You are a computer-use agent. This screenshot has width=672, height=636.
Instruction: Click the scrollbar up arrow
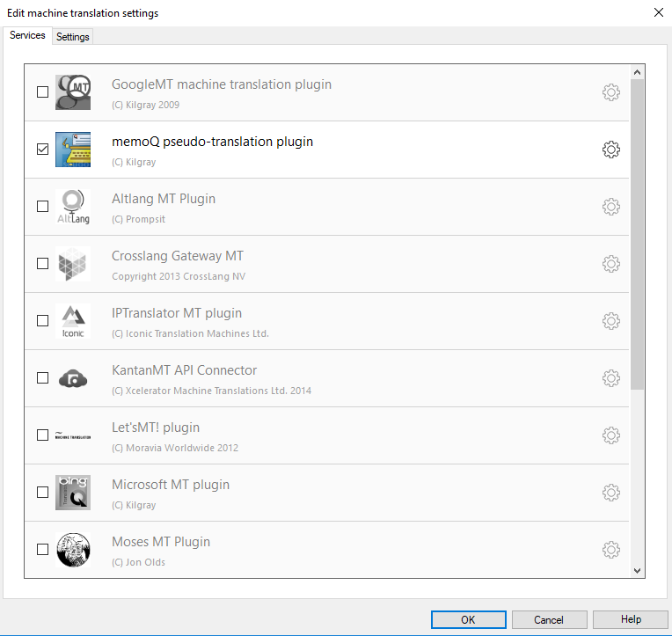click(x=638, y=72)
